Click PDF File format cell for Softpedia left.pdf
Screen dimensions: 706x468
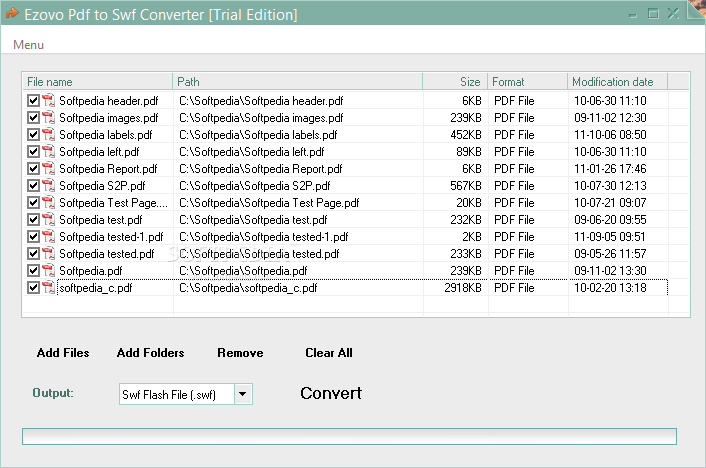(514, 151)
